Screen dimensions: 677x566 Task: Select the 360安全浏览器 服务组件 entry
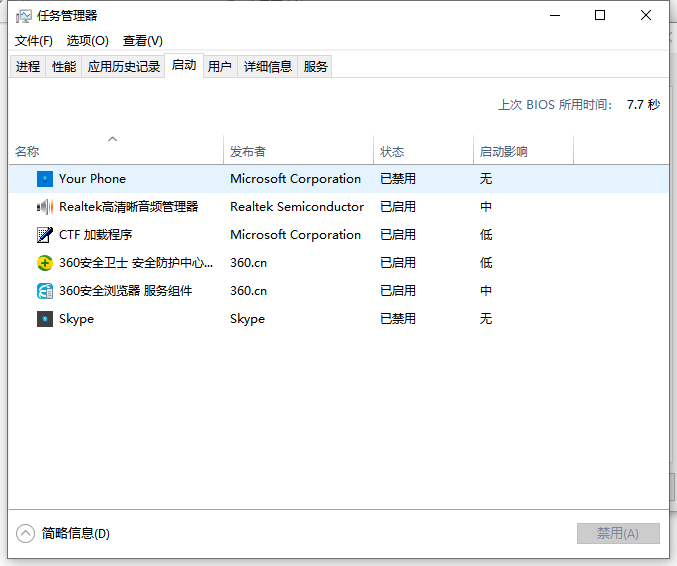126,291
